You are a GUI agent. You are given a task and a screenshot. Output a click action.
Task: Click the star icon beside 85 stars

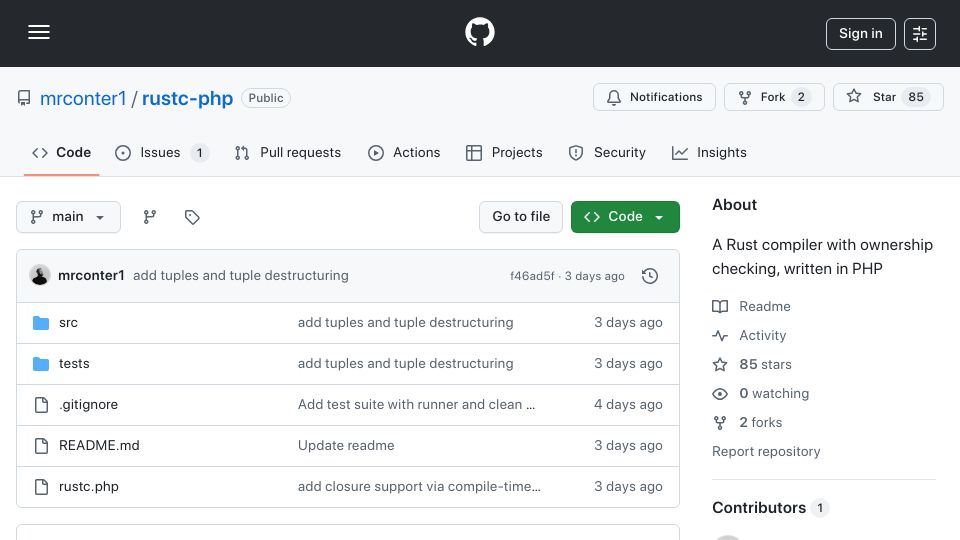tap(720, 364)
